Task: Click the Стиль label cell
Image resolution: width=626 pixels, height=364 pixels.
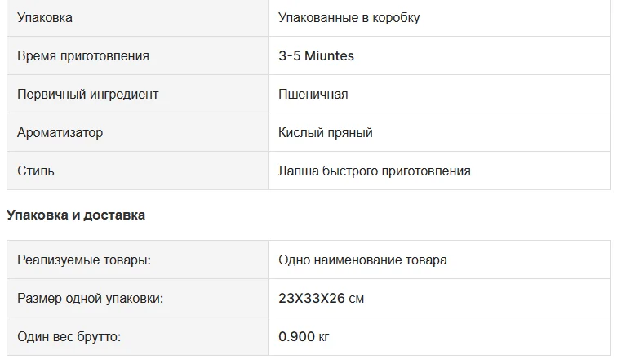Action: tap(137, 171)
